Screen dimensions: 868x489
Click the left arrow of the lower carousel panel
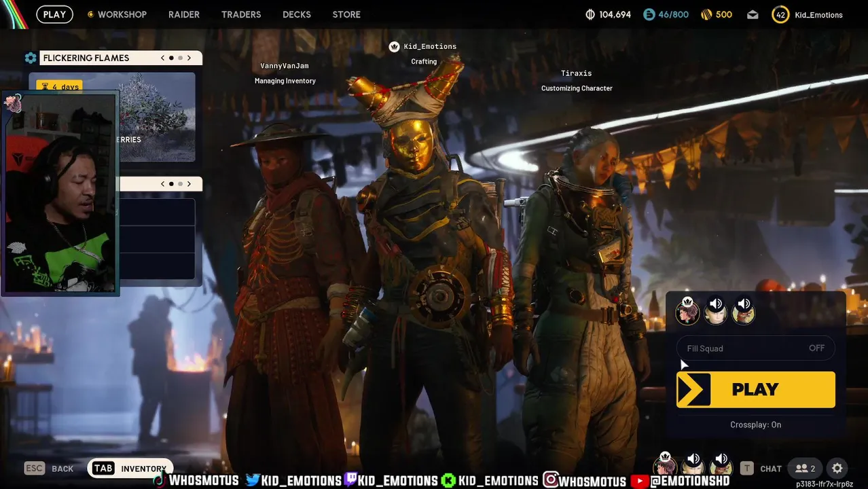[162, 183]
